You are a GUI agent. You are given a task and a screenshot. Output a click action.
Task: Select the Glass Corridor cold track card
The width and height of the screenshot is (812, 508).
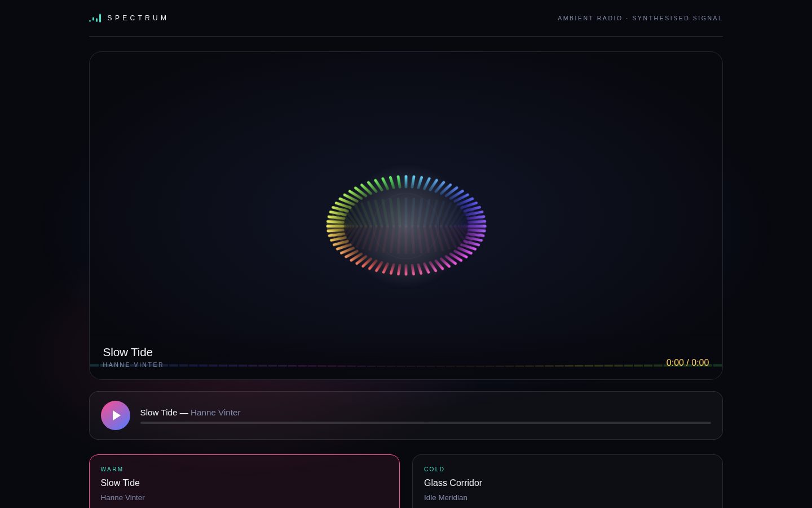tap(567, 481)
